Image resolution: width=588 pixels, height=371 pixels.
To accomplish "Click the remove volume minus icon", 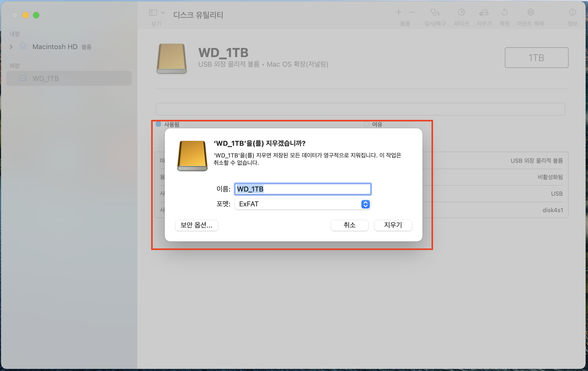I will pyautogui.click(x=412, y=12).
